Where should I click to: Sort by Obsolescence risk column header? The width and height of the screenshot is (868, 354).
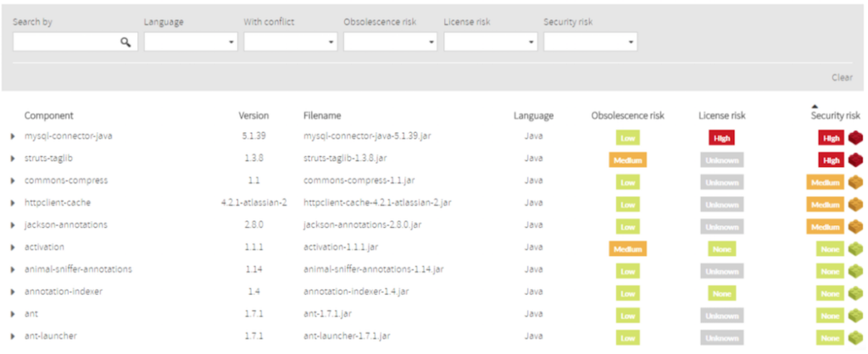[628, 116]
